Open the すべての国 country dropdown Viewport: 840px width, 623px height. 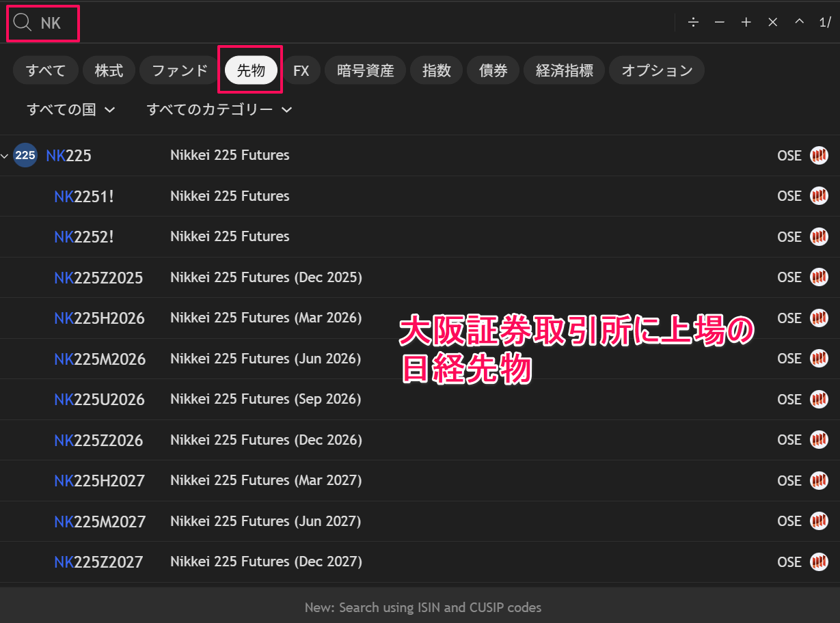71,109
